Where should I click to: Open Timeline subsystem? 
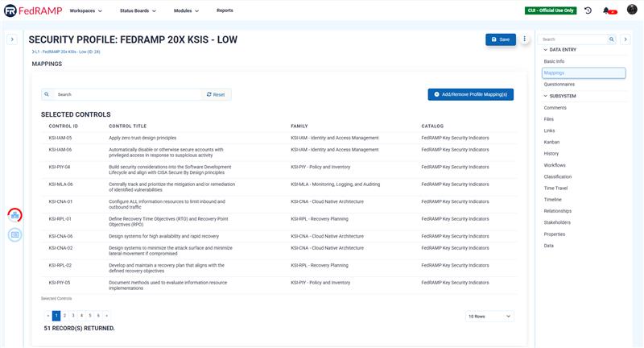click(552, 200)
